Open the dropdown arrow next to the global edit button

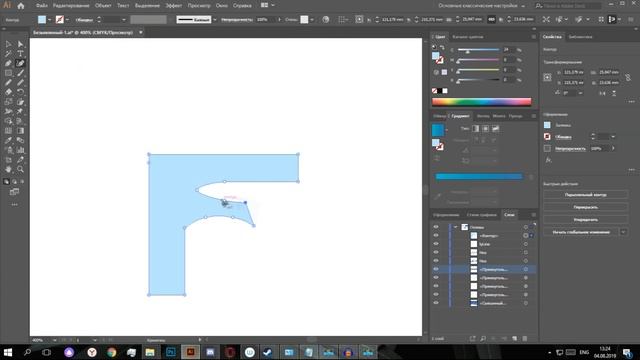(x=623, y=232)
